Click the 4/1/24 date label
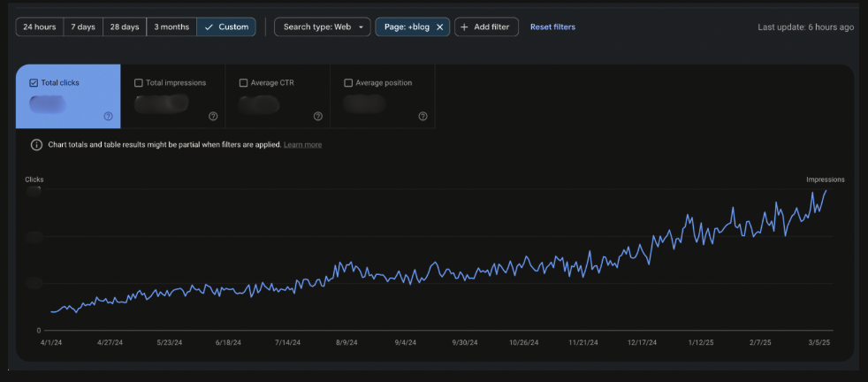The height and width of the screenshot is (382, 868). [51, 343]
